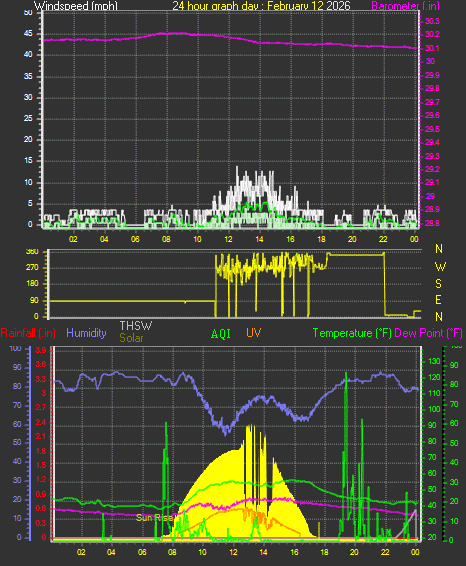The width and height of the screenshot is (466, 566).
Task: Click the 3.9 rainfall scale value
Action: 41,351
